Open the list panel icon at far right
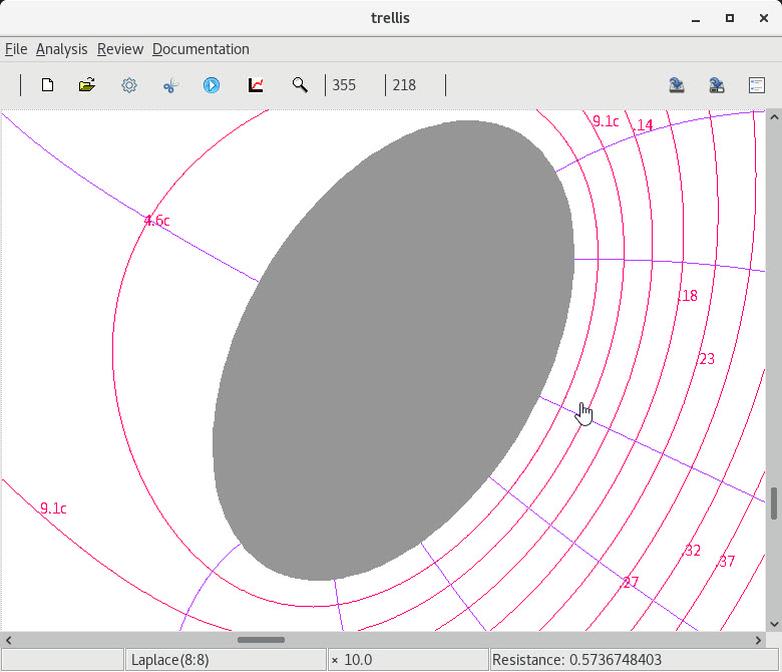The height and width of the screenshot is (672, 782). coord(757,85)
